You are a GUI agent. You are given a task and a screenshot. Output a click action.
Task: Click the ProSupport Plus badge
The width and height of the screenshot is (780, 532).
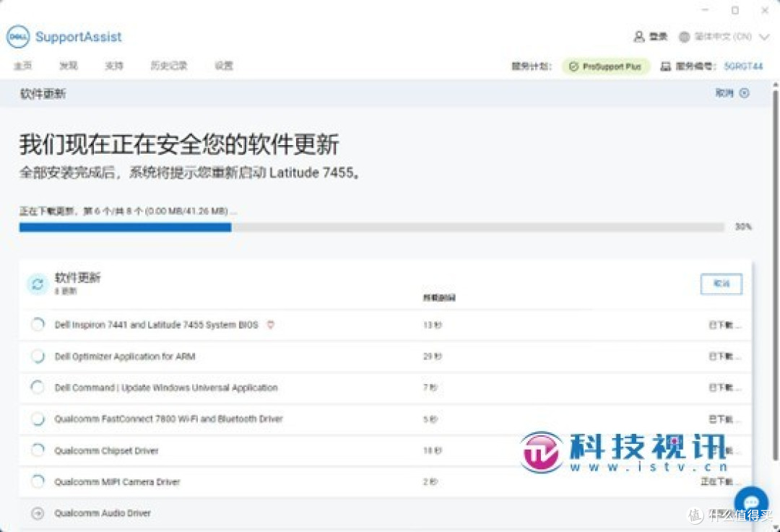tap(606, 66)
